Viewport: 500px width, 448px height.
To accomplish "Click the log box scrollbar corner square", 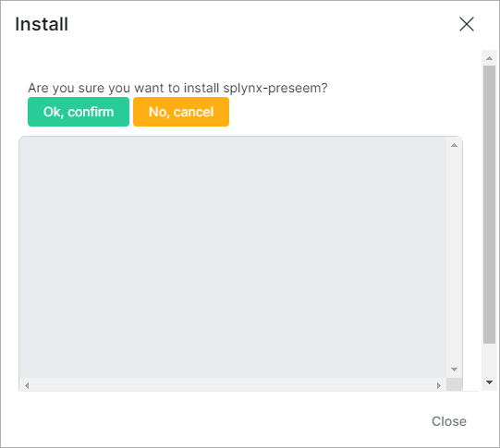I will tap(454, 384).
